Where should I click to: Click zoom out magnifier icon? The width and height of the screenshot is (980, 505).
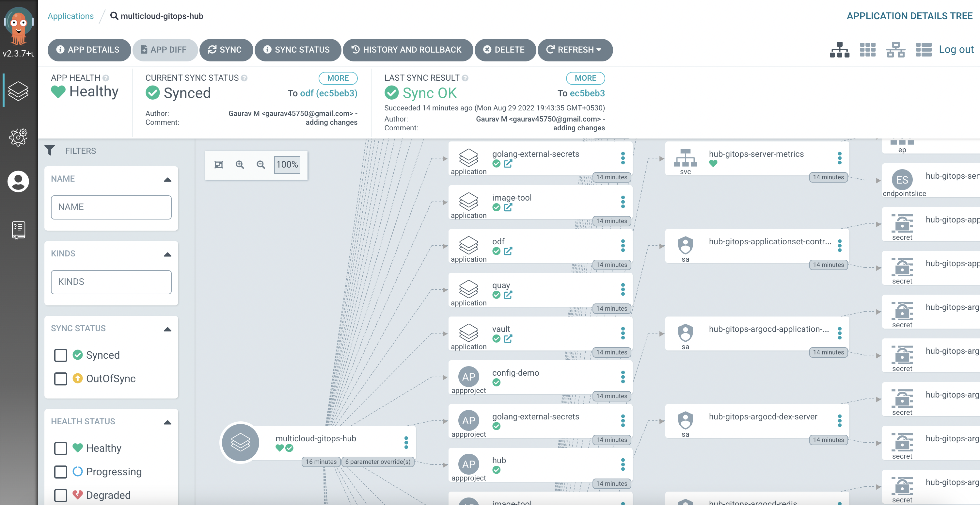[x=261, y=165]
